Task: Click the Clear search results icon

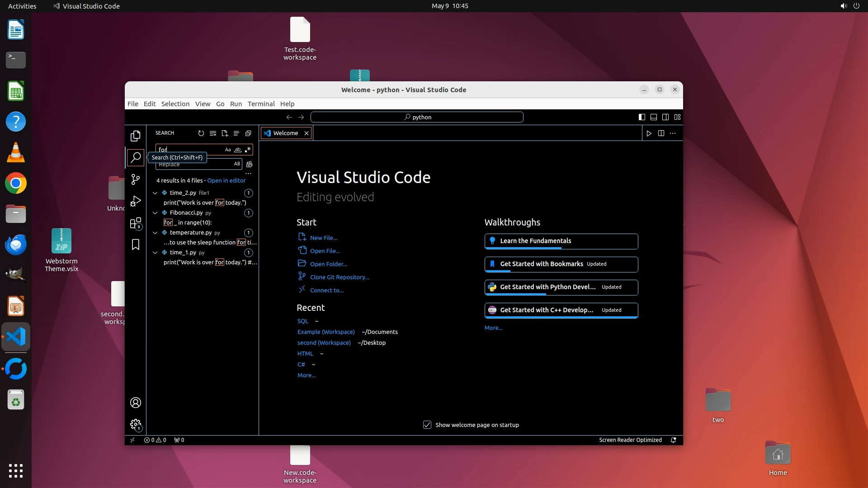Action: [x=212, y=133]
